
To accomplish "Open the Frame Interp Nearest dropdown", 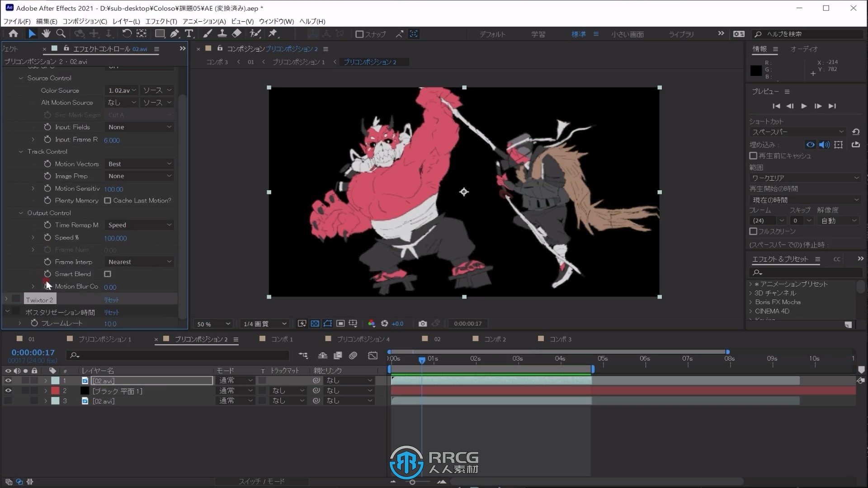I will point(139,262).
